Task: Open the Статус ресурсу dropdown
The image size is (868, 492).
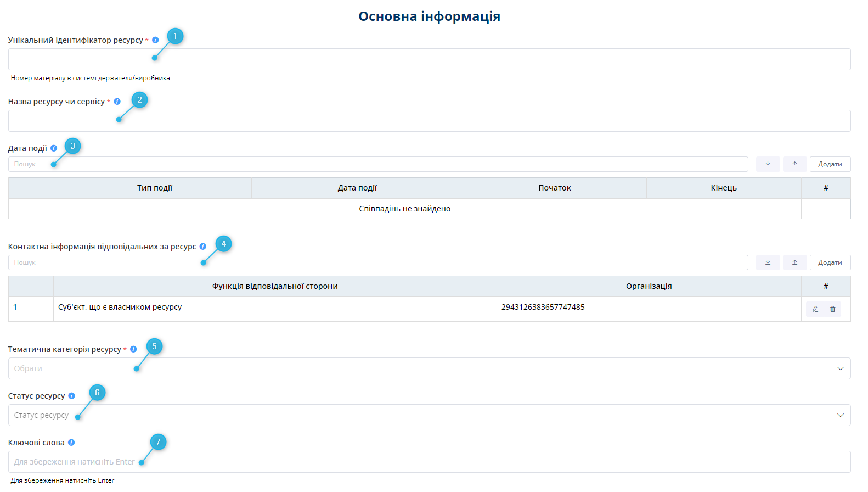Action: (429, 415)
